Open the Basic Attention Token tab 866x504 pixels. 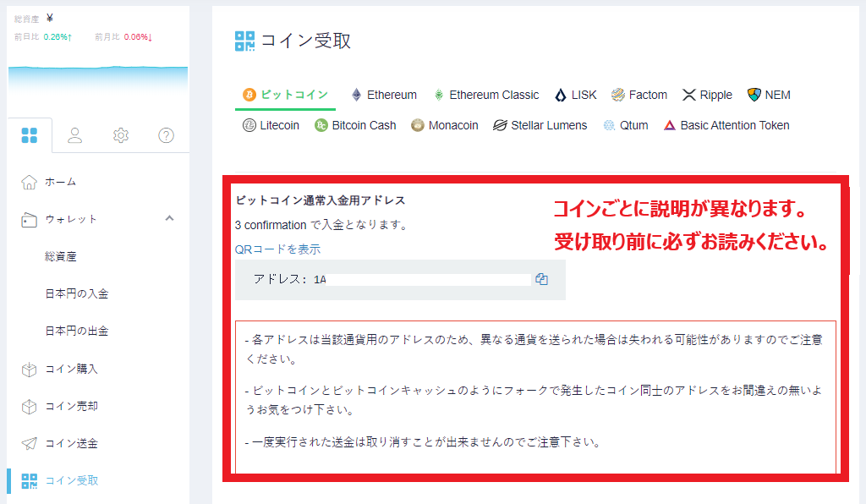[726, 125]
